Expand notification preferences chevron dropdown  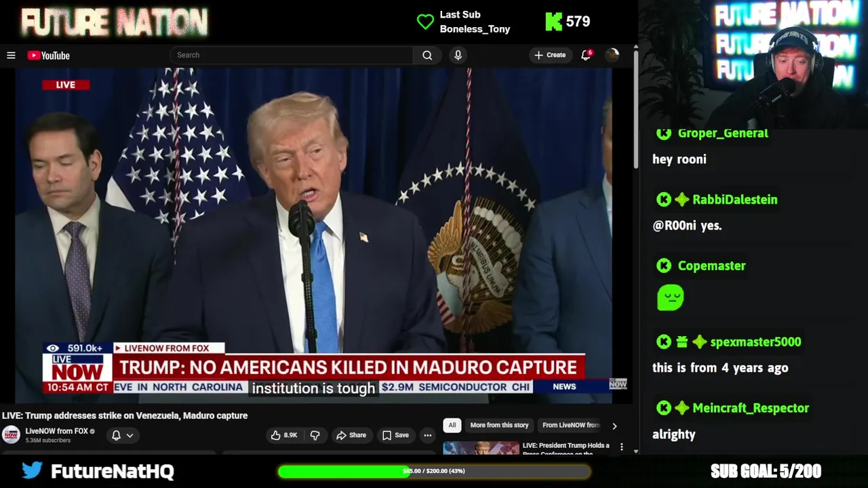click(130, 435)
